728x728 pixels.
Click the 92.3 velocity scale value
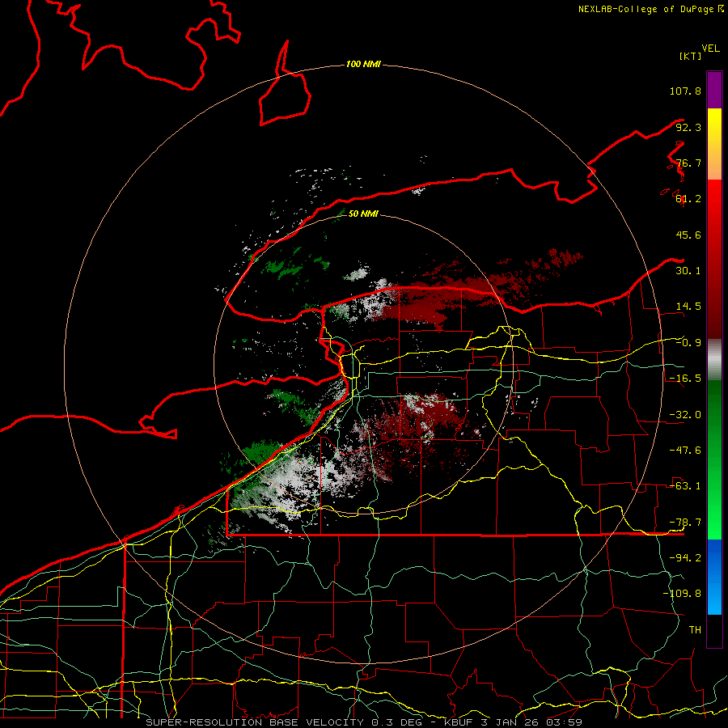pyautogui.click(x=688, y=127)
